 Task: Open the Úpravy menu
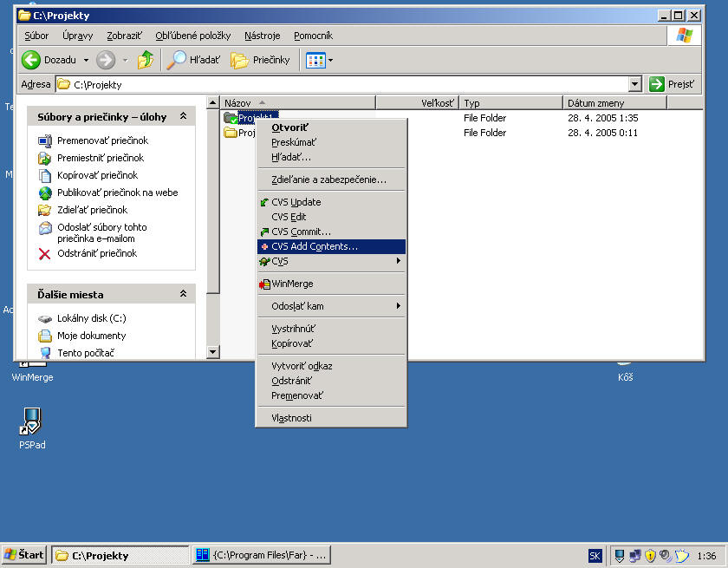pos(77,36)
